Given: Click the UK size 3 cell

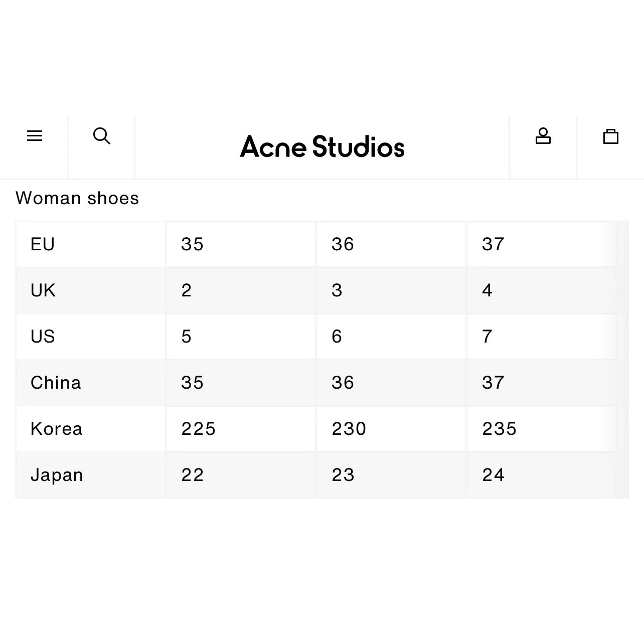Looking at the screenshot, I should point(337,290).
